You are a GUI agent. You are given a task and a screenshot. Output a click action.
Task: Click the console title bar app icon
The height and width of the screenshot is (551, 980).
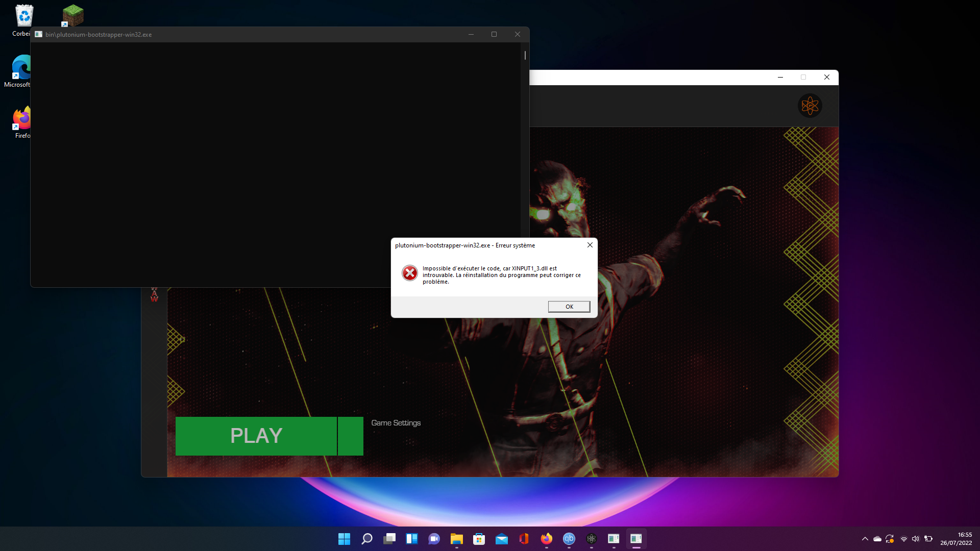pos(39,34)
